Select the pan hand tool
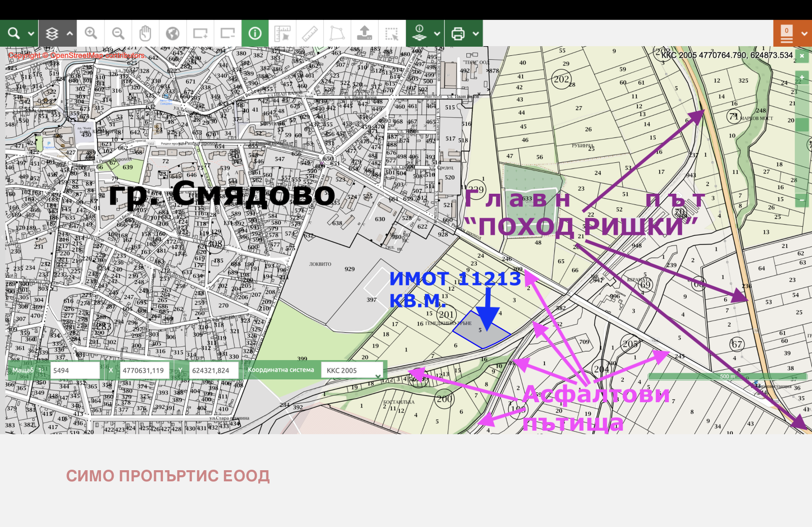 pyautogui.click(x=145, y=33)
